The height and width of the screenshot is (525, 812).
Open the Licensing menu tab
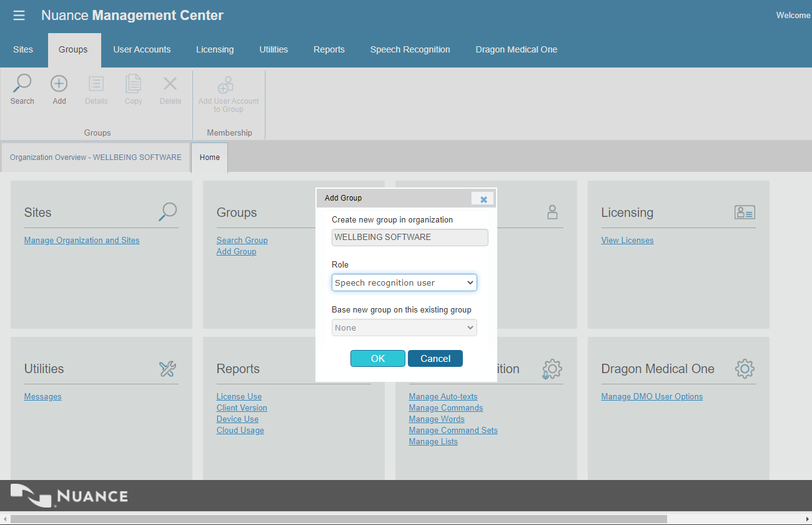(x=215, y=49)
